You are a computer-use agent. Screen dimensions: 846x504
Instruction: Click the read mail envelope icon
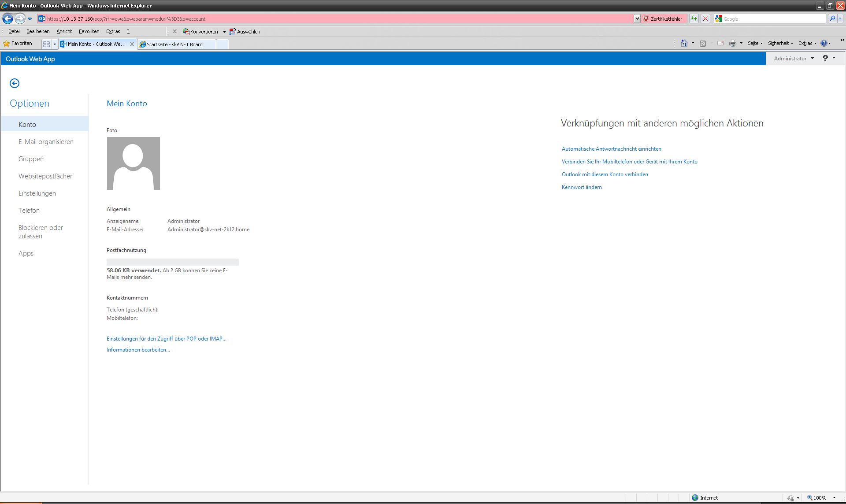pos(720,43)
